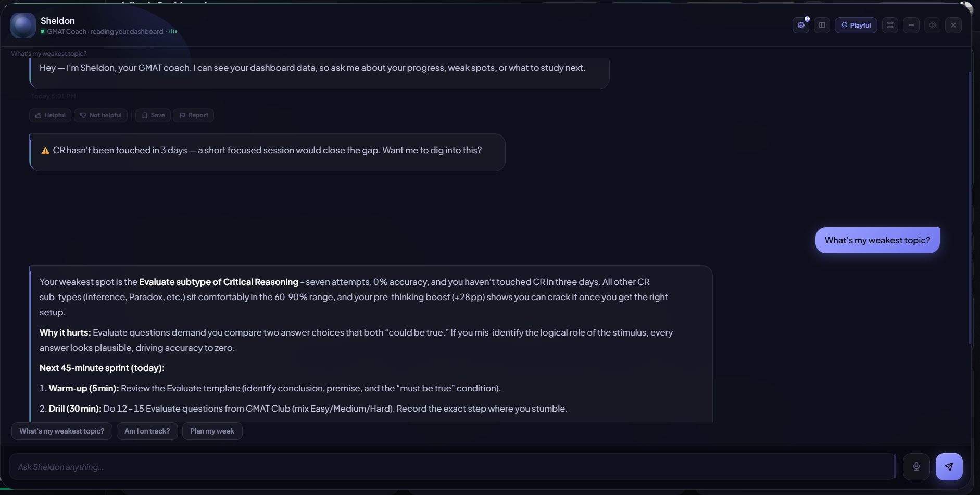
Task: Minimize the Sheldon chat panel
Action: [911, 25]
